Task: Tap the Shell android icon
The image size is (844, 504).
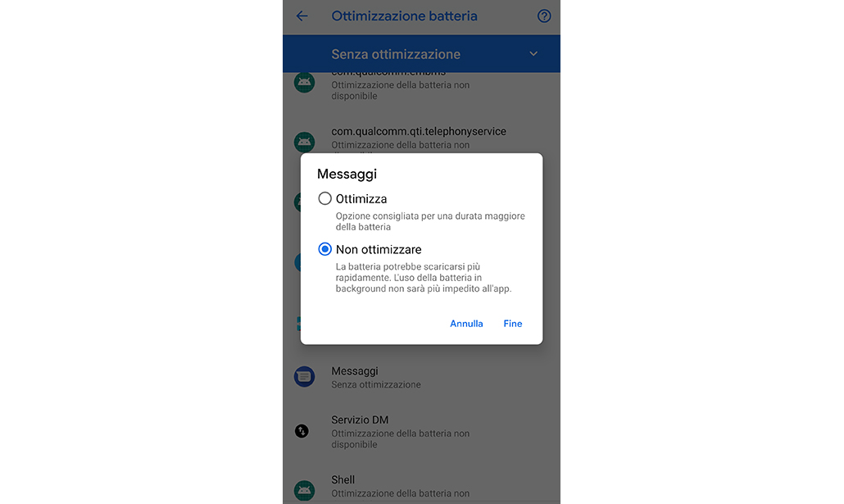Action: (x=304, y=491)
